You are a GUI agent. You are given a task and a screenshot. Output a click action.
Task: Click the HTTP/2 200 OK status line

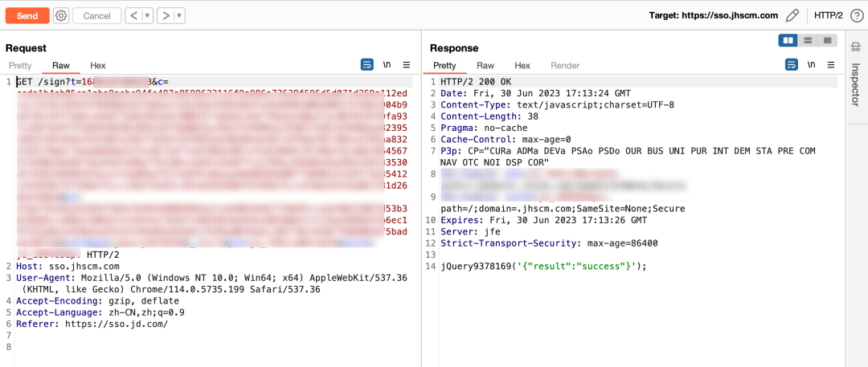[476, 82]
